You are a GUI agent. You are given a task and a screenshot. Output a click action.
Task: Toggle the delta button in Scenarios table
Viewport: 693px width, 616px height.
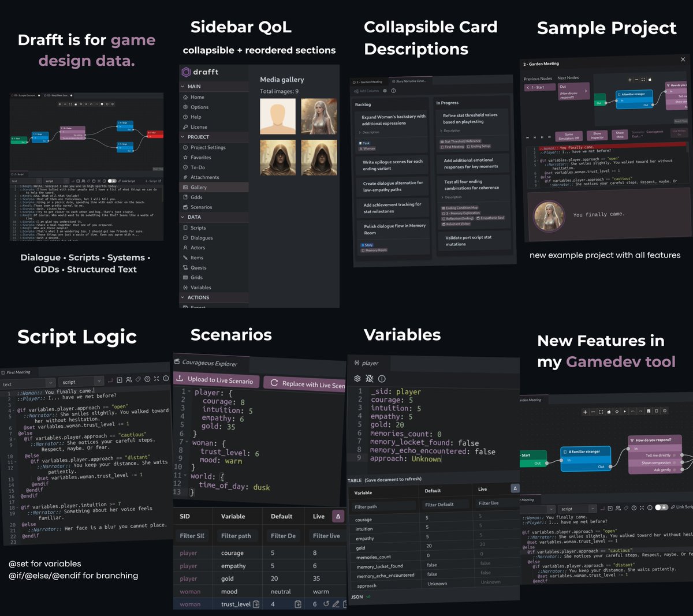click(338, 517)
